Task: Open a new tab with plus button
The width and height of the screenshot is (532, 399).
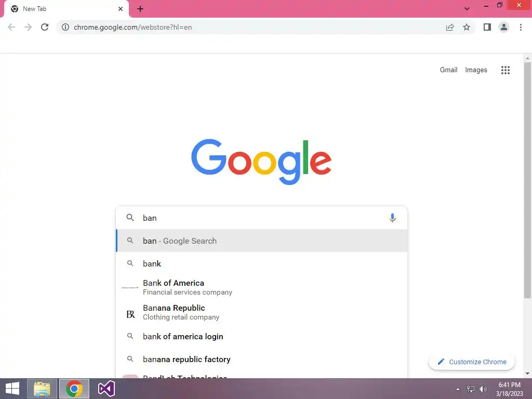Action: [140, 9]
